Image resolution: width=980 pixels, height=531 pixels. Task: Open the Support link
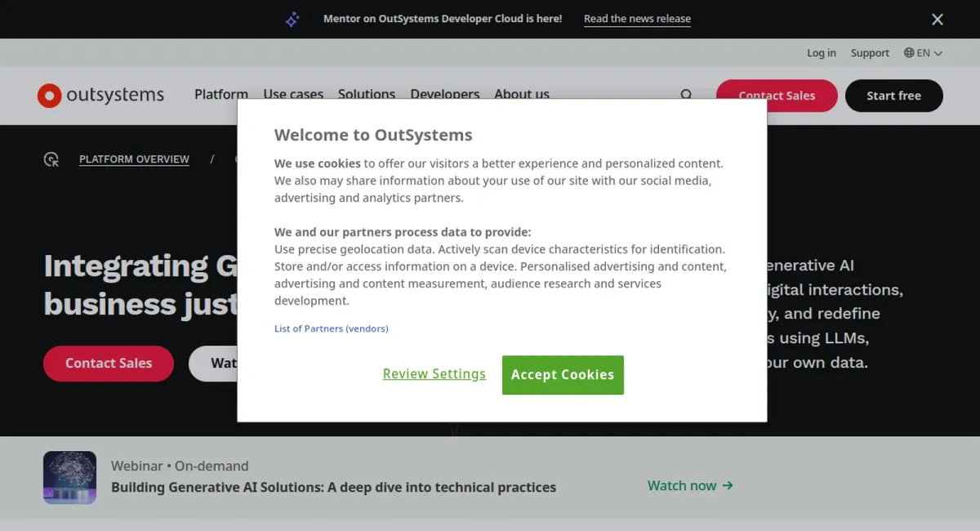click(x=870, y=53)
